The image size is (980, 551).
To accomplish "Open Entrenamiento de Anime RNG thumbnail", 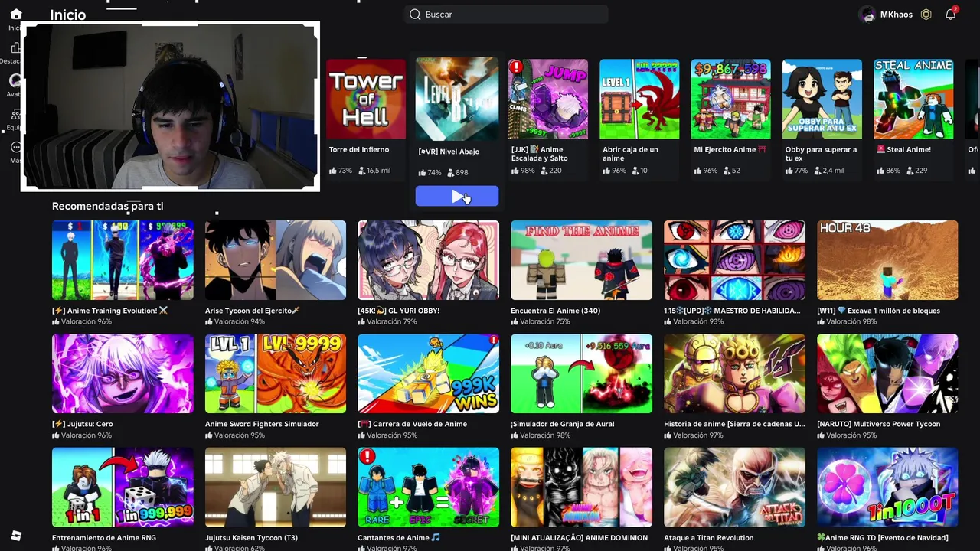I will (122, 487).
